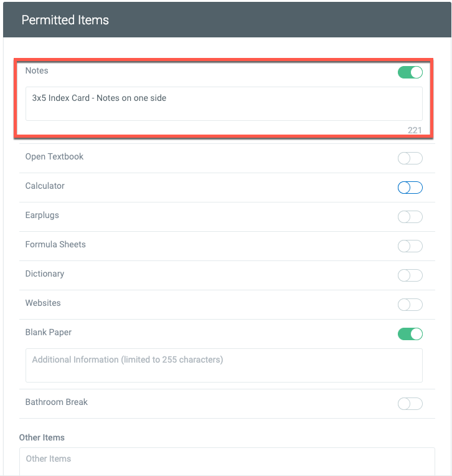Click the 221 remaining characters counter
Screen dimensions: 452x476
(415, 130)
